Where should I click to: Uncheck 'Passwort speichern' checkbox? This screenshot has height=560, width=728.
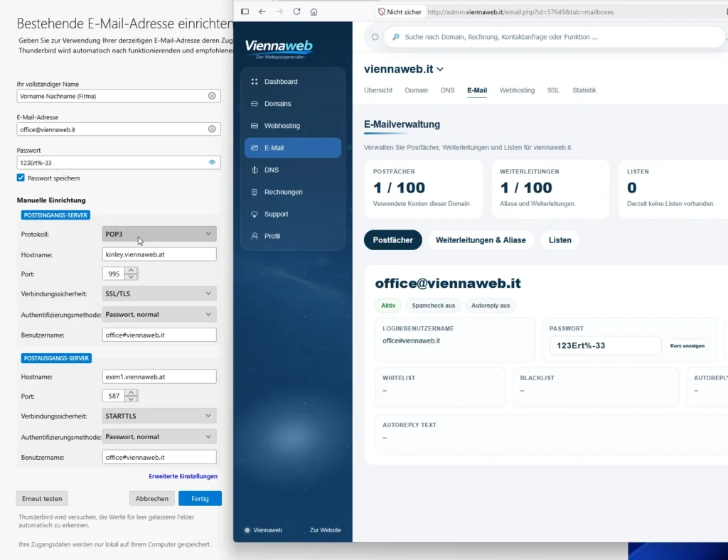click(21, 178)
